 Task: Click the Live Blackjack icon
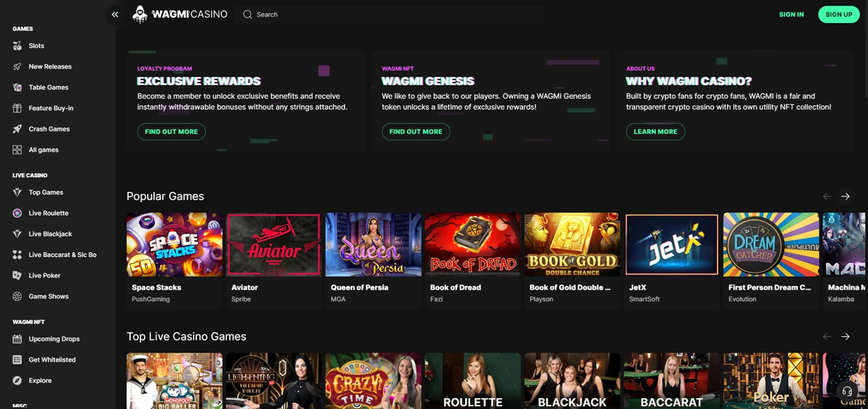point(17,234)
